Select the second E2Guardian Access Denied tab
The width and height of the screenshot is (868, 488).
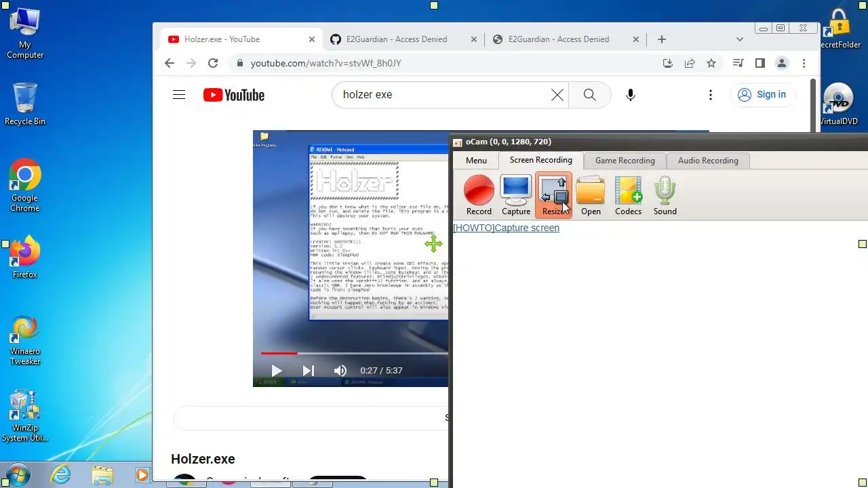tap(566, 39)
